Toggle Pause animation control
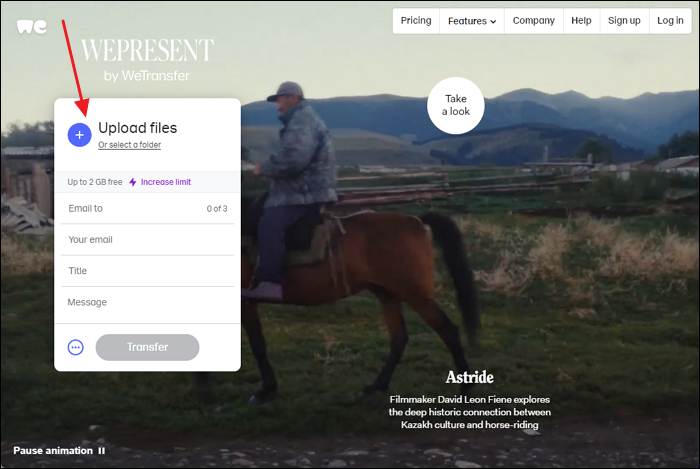 59,451
